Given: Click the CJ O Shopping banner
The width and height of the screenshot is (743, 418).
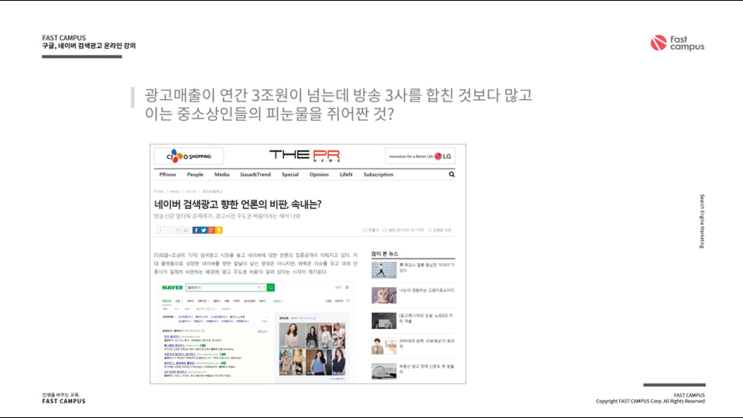Looking at the screenshot, I should (x=189, y=156).
